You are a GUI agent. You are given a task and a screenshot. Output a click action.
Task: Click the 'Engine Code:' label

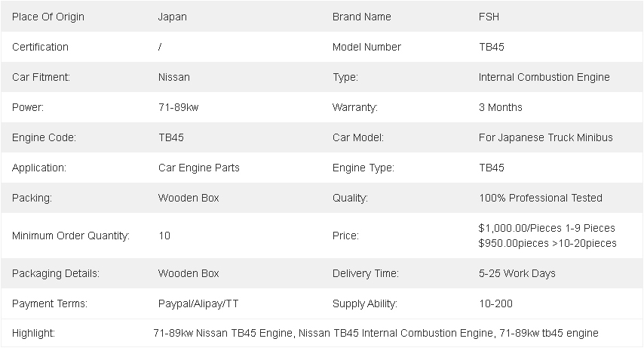44,137
